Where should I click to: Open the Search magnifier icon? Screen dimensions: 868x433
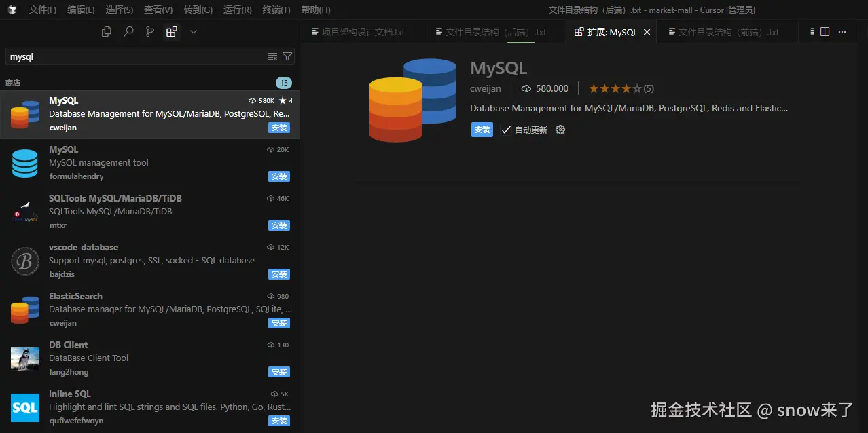128,31
